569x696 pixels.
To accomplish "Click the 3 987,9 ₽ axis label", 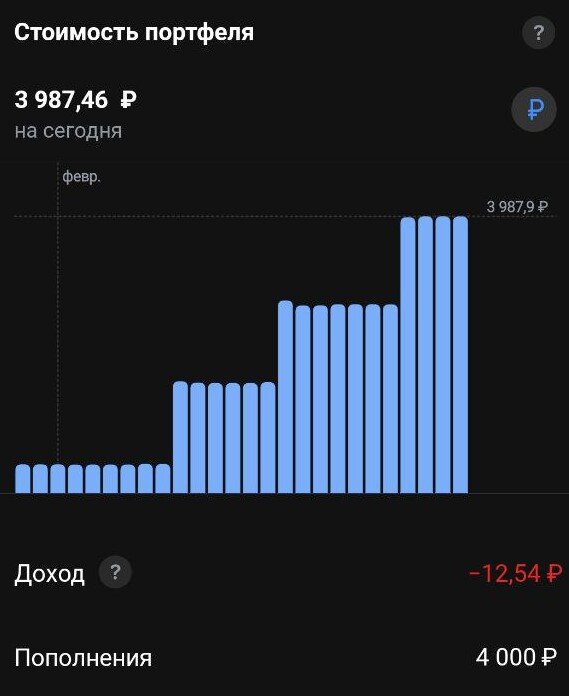I will [517, 206].
